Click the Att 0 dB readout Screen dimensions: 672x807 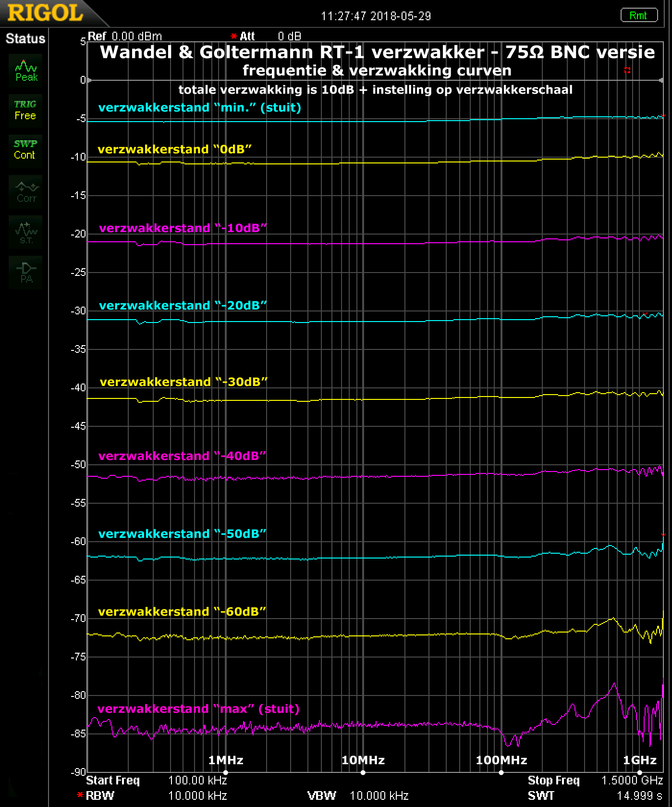coord(266,37)
